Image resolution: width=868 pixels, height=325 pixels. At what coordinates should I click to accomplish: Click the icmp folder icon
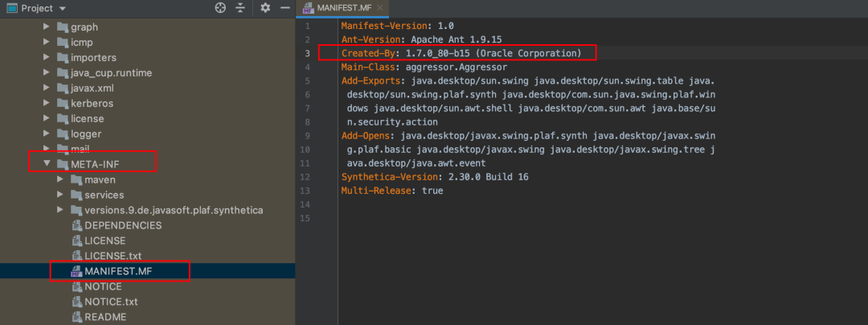(62, 42)
